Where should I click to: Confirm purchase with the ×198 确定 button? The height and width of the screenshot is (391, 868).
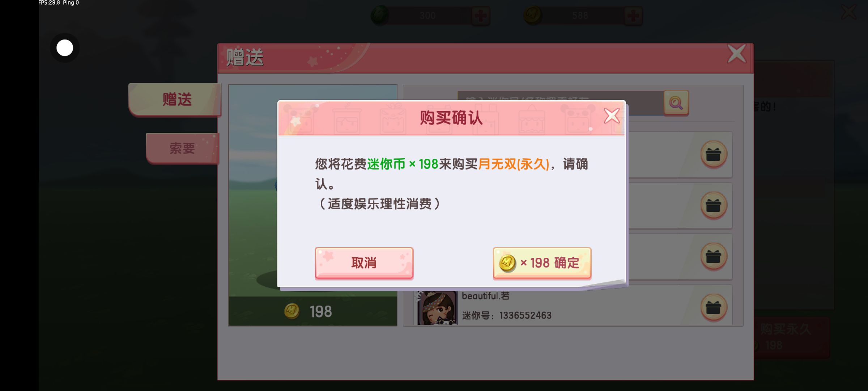(x=542, y=263)
